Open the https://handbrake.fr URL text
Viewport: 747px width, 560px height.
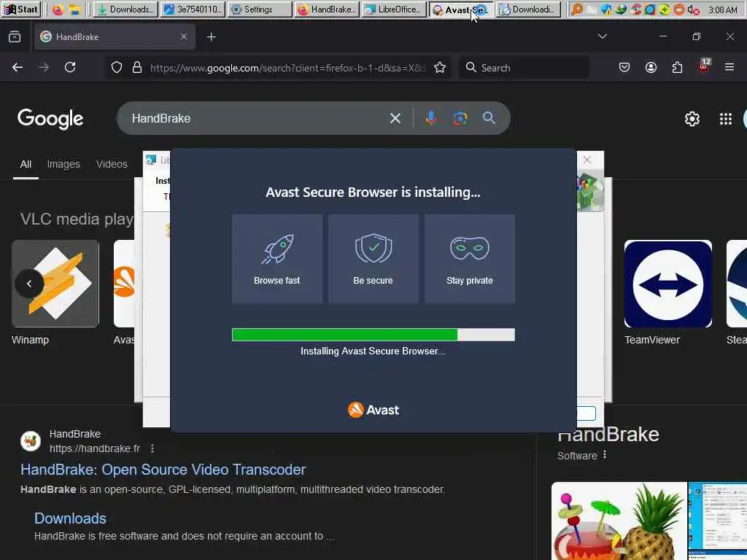pyautogui.click(x=95, y=448)
